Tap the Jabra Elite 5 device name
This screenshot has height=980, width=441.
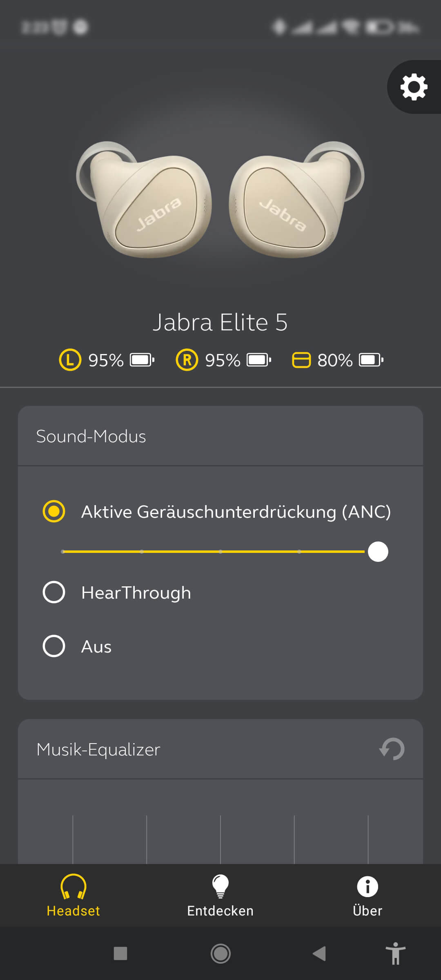coord(220,323)
